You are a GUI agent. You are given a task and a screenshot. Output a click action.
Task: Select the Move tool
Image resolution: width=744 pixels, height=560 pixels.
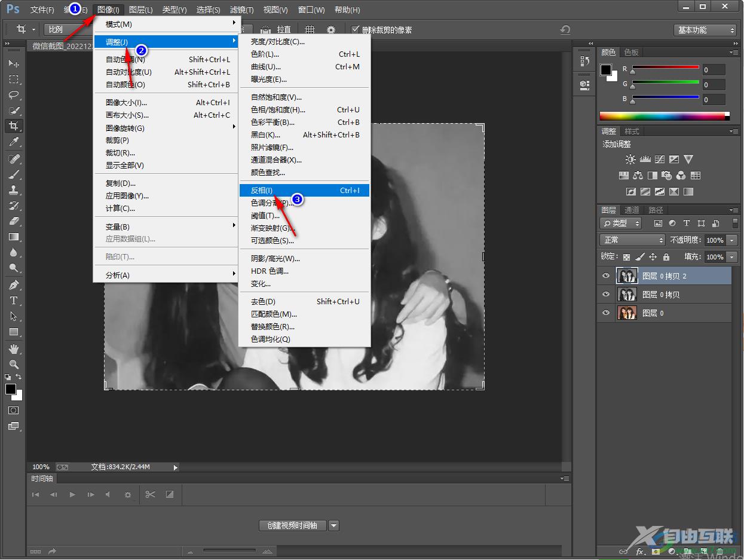pos(14,63)
